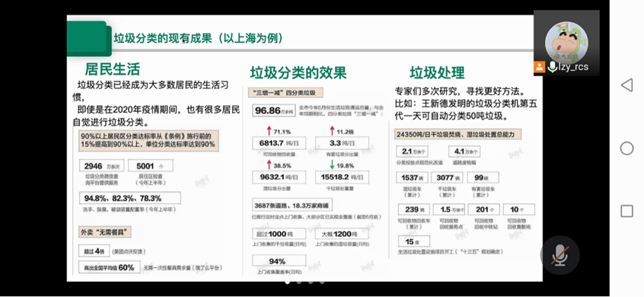Click the green down arrow beside 19.8%

pyautogui.click(x=331, y=165)
